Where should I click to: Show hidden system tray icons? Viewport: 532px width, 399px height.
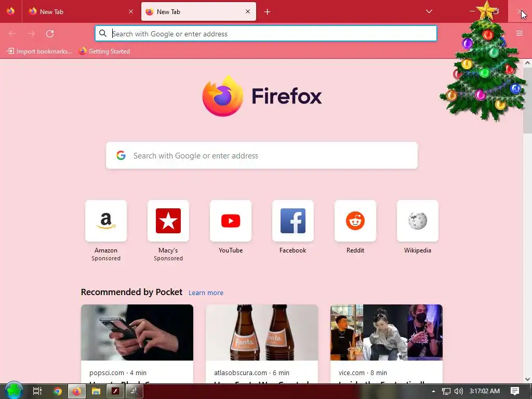(x=433, y=391)
